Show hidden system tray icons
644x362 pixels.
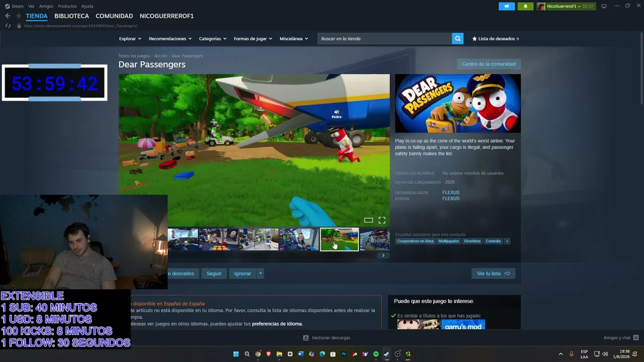pos(560,354)
